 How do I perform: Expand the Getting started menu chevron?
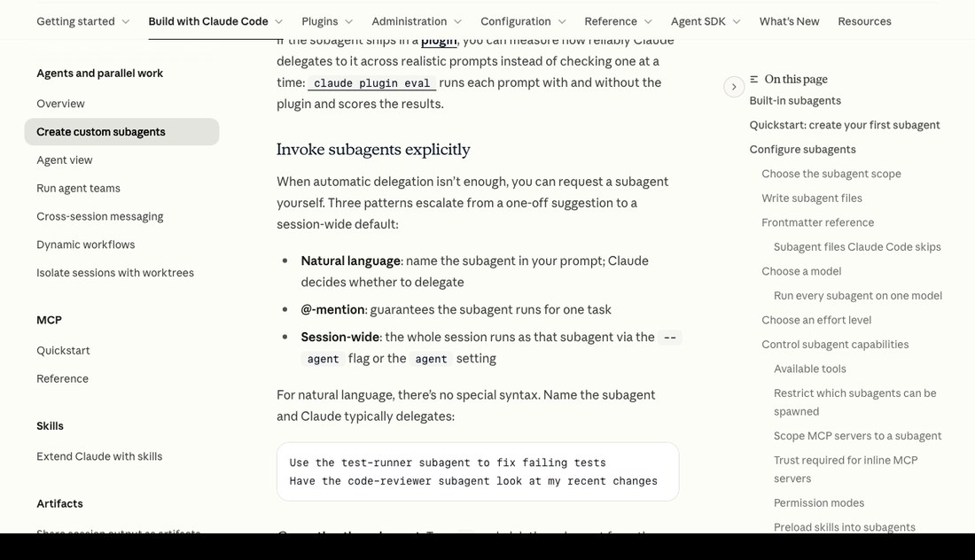pyautogui.click(x=126, y=22)
